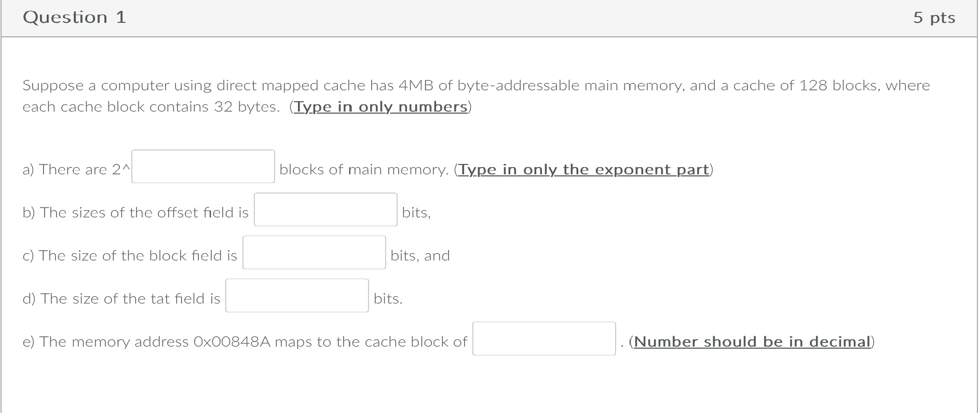Click underlined 'Type in only the exponent part'
This screenshot has width=980, height=413.
pyautogui.click(x=584, y=170)
